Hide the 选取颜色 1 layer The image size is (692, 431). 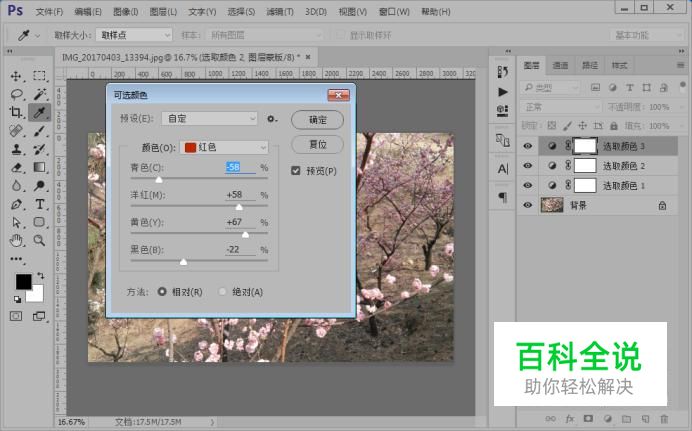point(527,186)
